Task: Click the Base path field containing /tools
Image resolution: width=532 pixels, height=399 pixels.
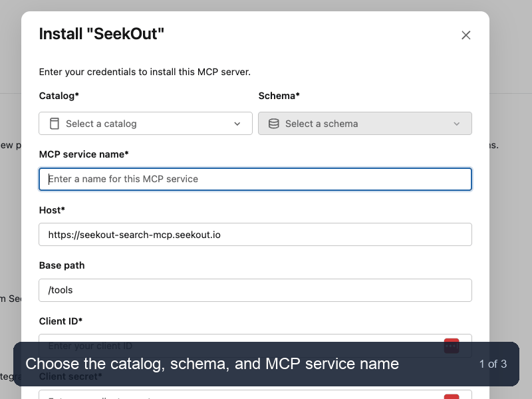Action: [x=255, y=290]
